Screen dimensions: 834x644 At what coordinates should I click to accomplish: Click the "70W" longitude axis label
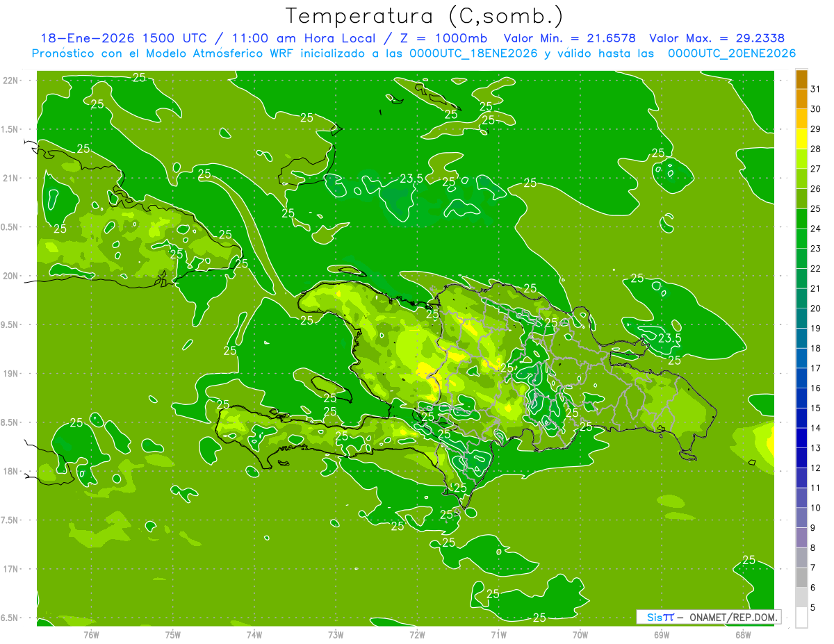pyautogui.click(x=580, y=634)
